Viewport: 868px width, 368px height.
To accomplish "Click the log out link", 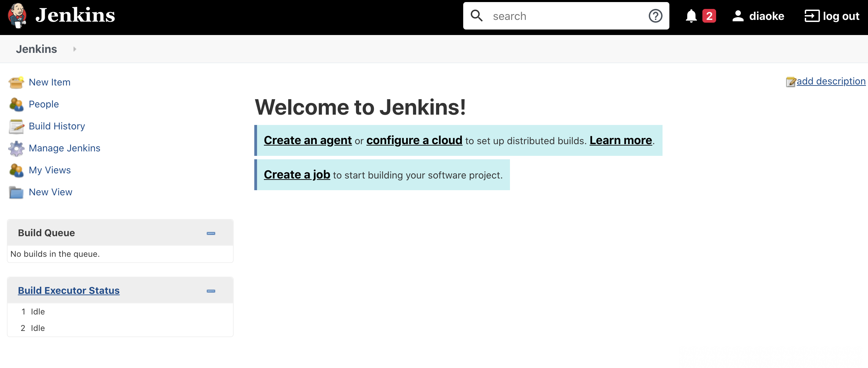I will point(841,16).
